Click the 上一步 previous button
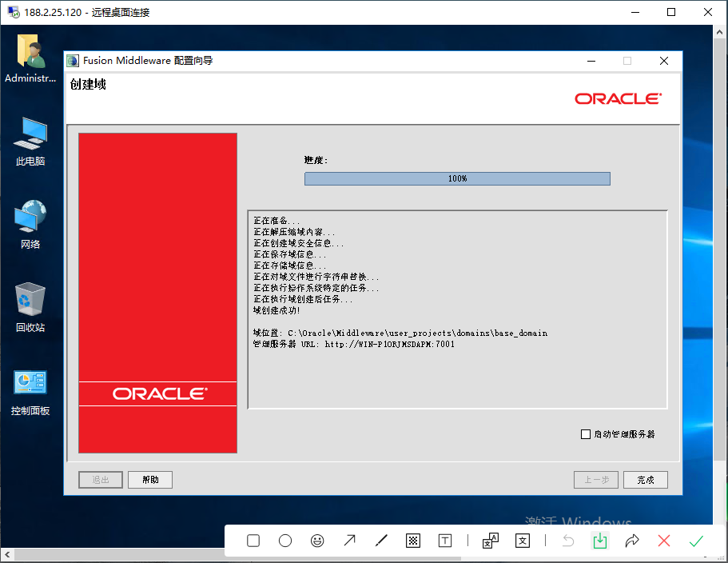Image resolution: width=728 pixels, height=563 pixels. pos(596,480)
